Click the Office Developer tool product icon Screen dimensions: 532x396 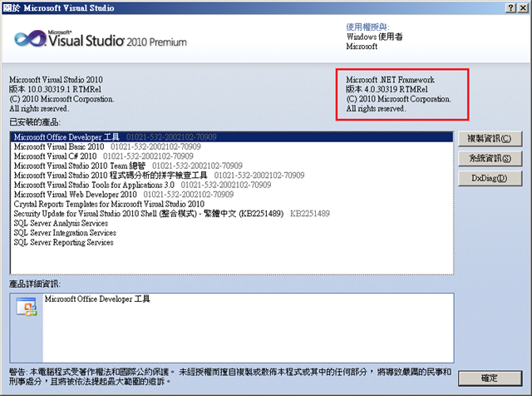point(27,307)
